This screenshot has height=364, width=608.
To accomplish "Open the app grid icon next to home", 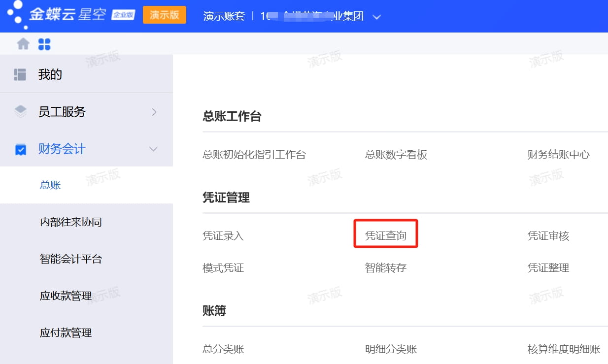I will coord(44,43).
